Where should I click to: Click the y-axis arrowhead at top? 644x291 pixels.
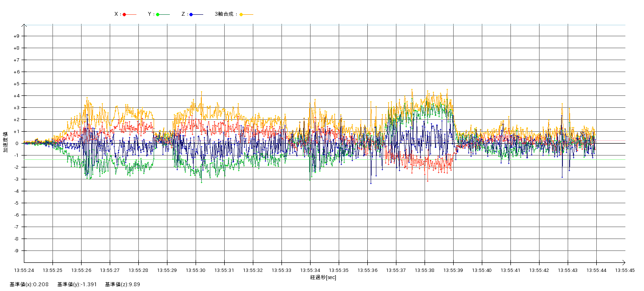coord(24,25)
